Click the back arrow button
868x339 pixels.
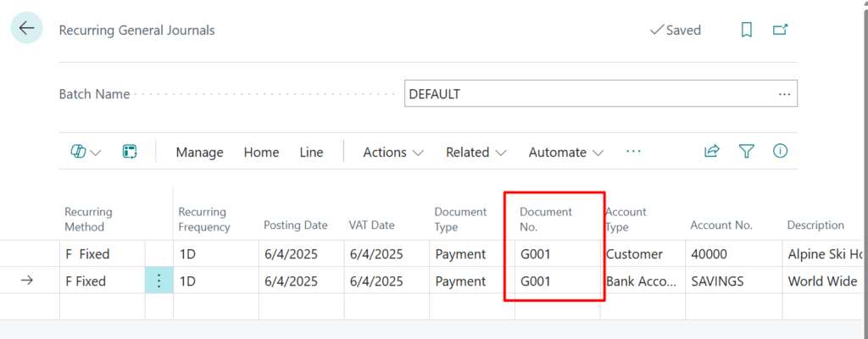point(26,28)
